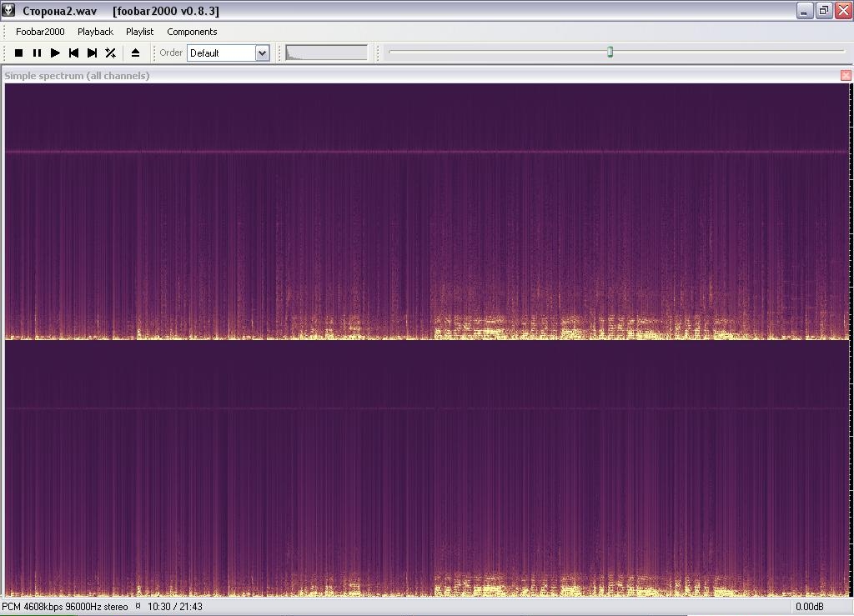Select the Default playback order box
Screen dimensions: 854x616
220,53
